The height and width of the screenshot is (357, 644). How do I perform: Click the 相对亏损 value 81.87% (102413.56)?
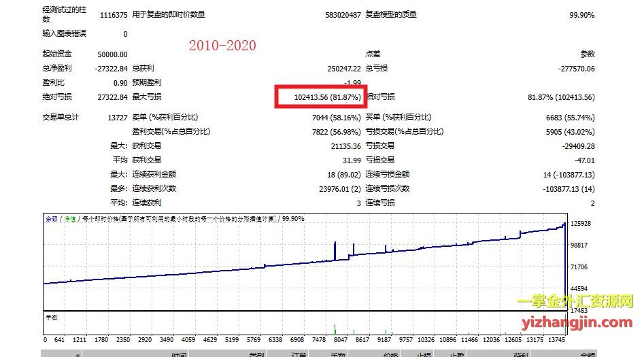561,97
